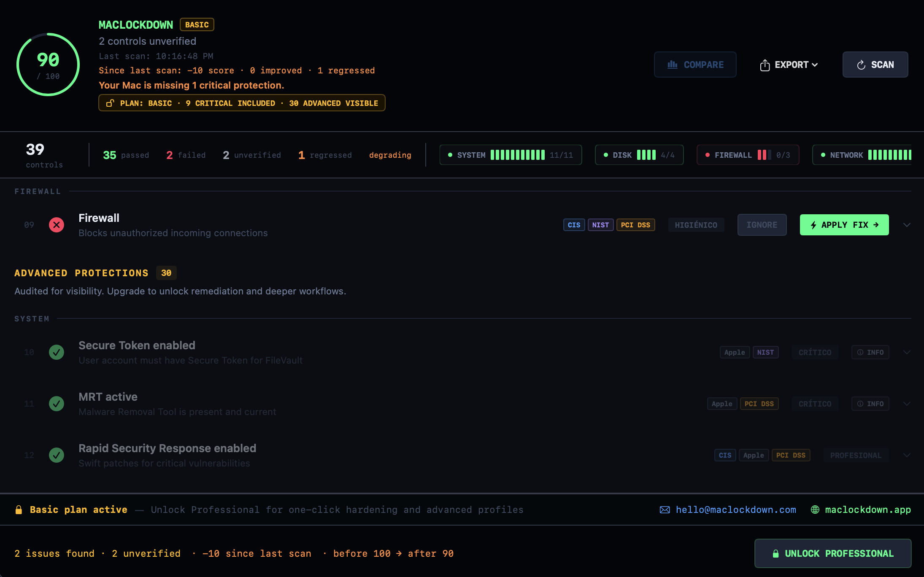Click CRÍTICO badge on Secure Token row
The image size is (924, 577).
tap(815, 352)
